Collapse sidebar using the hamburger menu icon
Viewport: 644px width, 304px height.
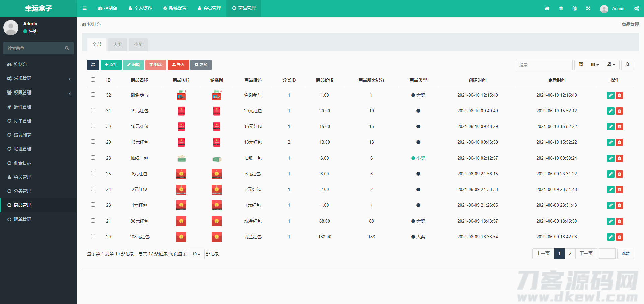[x=85, y=8]
